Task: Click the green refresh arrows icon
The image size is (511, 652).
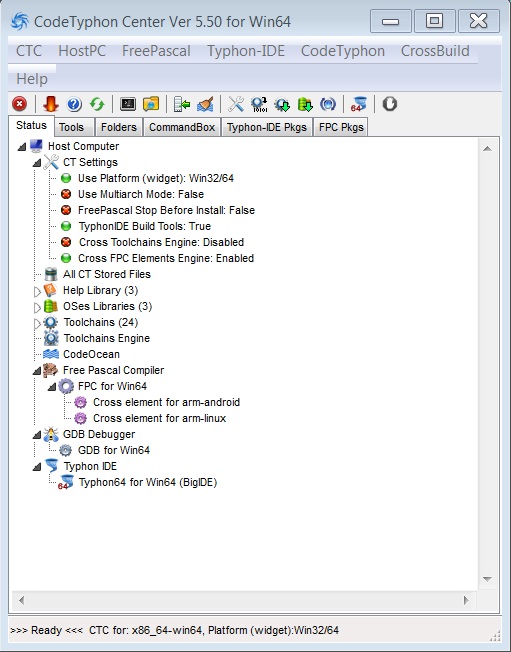Action: click(97, 104)
